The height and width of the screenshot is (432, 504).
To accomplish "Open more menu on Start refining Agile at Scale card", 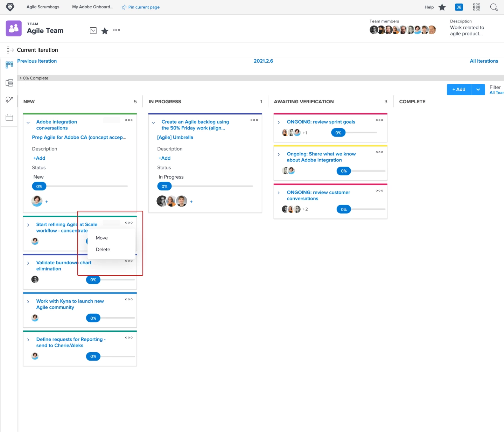I will click(x=129, y=223).
